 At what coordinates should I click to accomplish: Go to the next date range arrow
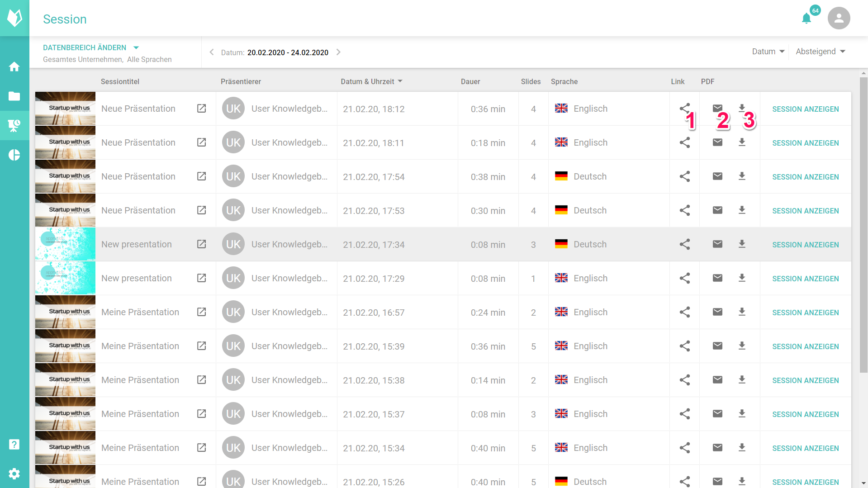tap(338, 52)
